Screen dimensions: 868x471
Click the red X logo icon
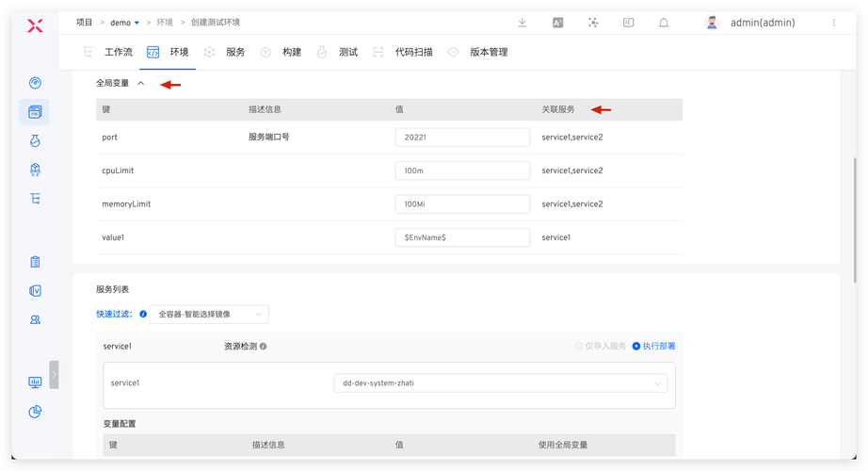tap(35, 25)
